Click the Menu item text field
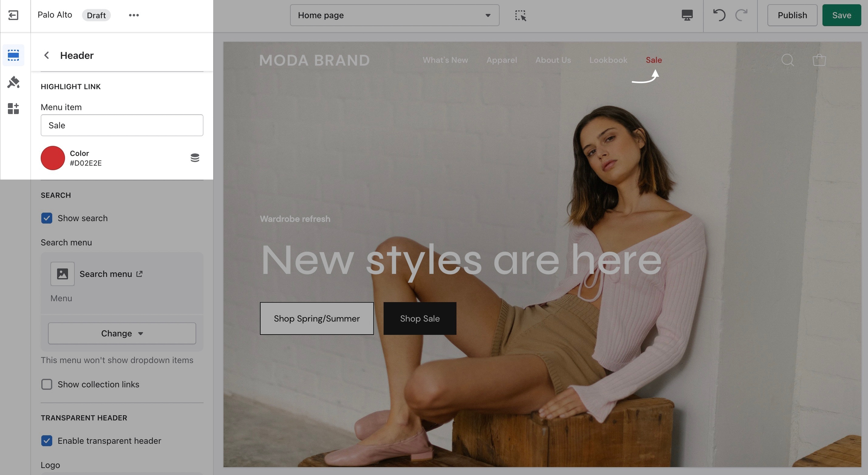The width and height of the screenshot is (868, 475). point(122,125)
